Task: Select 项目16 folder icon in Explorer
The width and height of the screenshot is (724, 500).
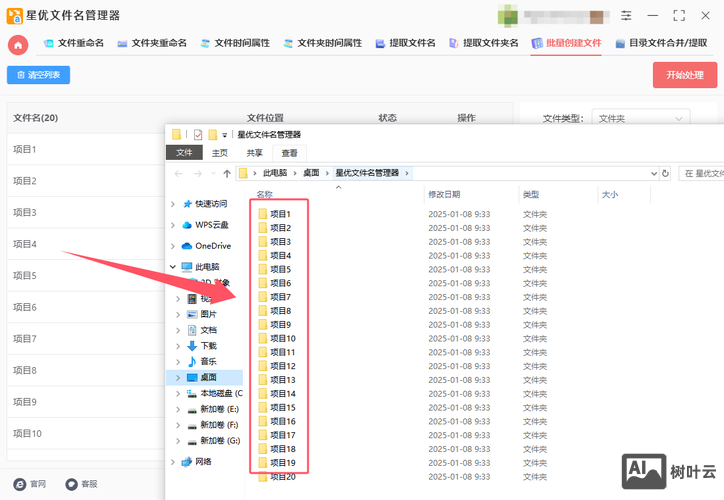Action: (263, 421)
